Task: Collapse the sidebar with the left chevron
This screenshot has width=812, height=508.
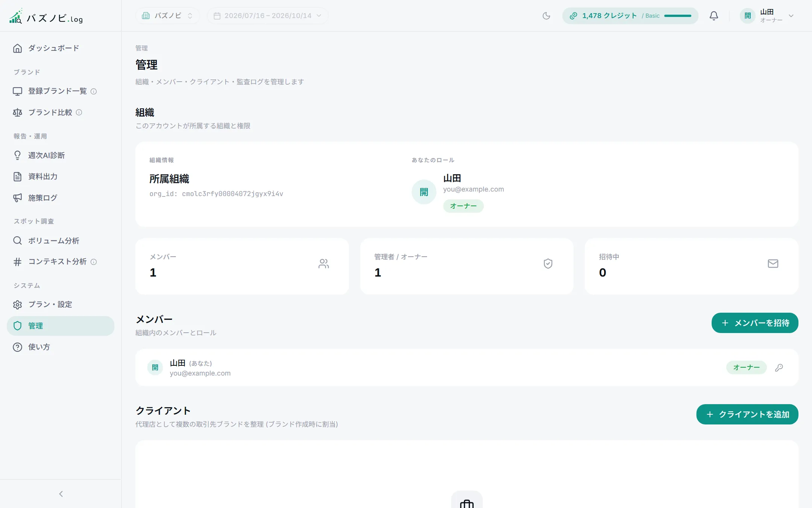Action: [61, 494]
